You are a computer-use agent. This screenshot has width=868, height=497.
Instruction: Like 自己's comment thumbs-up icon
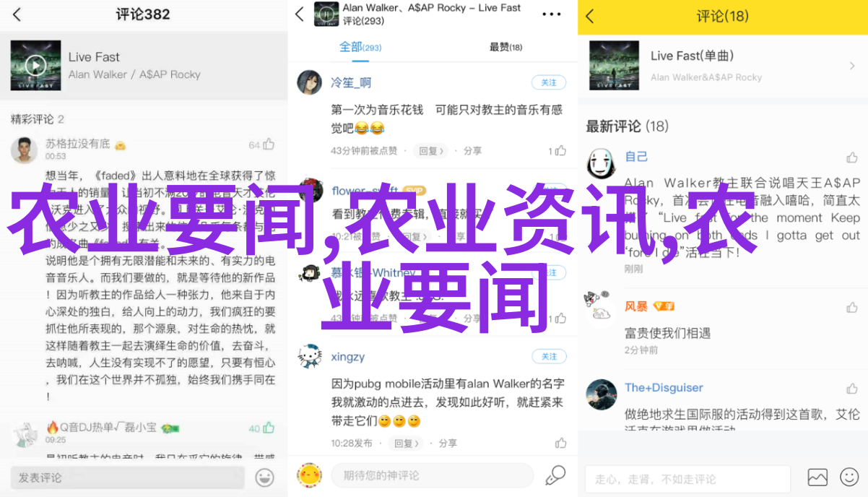852,157
